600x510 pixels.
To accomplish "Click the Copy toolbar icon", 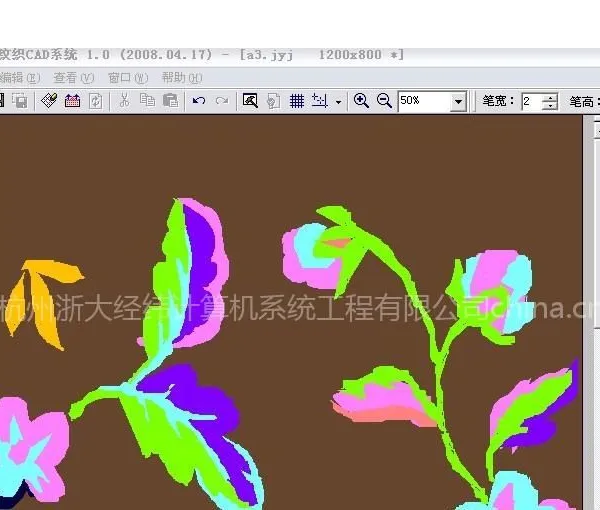I will pos(147,101).
